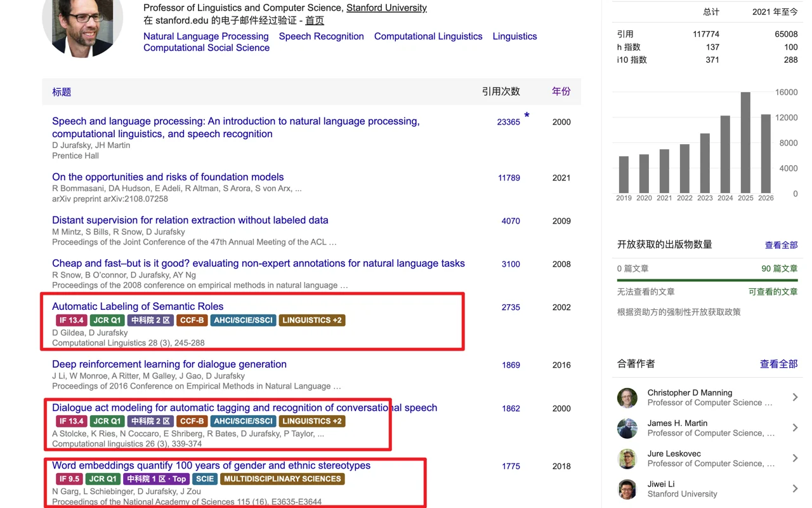812x508 pixels.
Task: Open On the opportunities and risks of foundation models
Action: (168, 177)
